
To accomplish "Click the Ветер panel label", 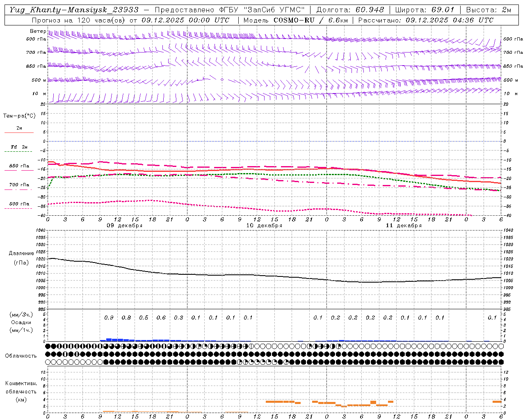I will tap(38, 31).
